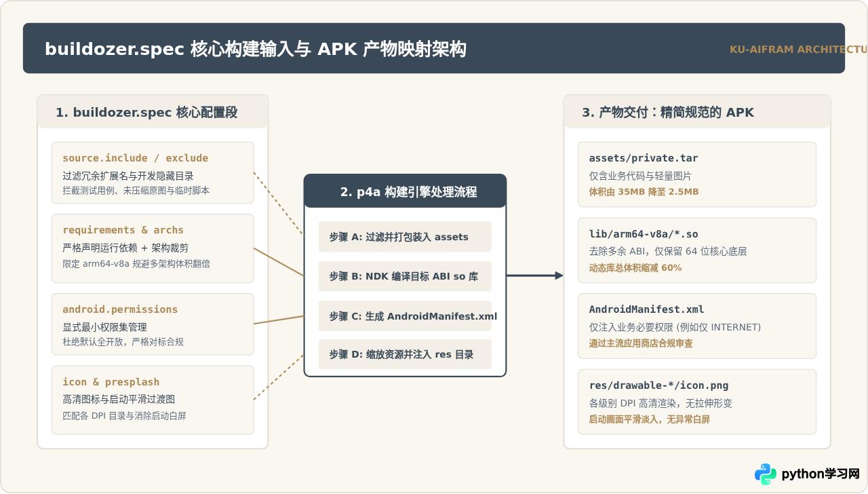Click 体积由 35MB 降至 2.5MB highlight
Screen dimensions: 868x494
(x=644, y=192)
